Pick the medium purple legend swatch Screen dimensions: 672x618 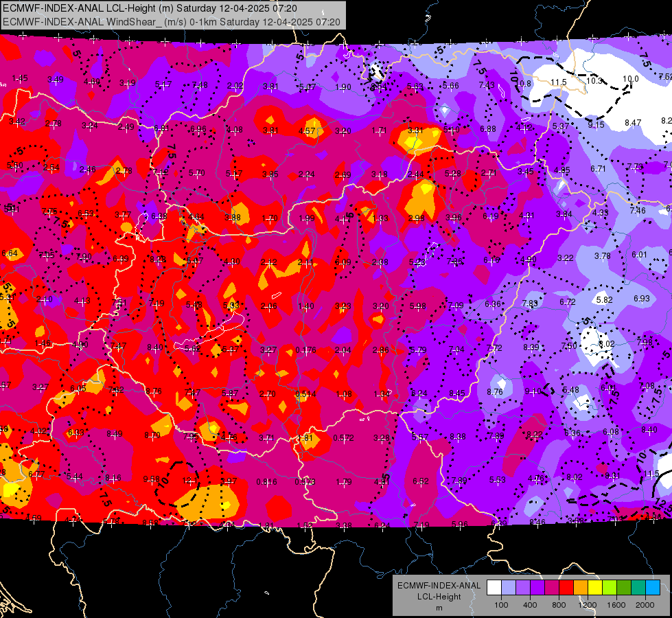coord(523,588)
